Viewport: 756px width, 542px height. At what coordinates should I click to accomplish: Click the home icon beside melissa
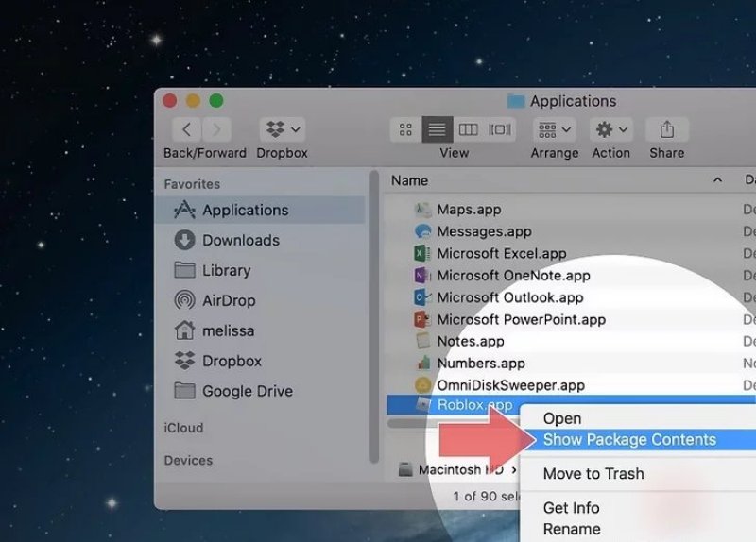tap(184, 330)
